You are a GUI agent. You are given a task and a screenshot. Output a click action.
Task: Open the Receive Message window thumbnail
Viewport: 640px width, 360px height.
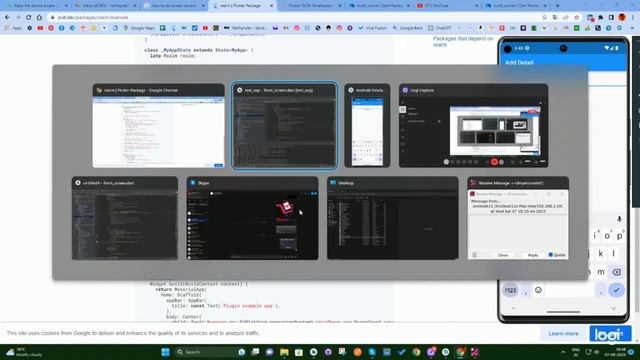point(518,218)
